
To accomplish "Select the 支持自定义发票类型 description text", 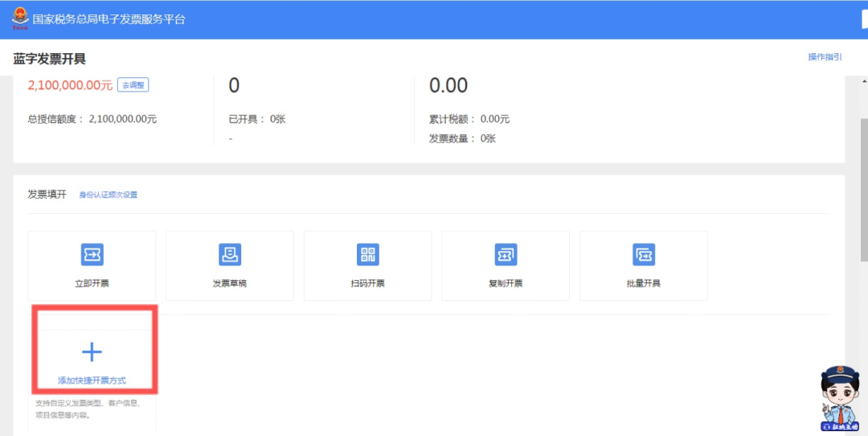I will 88,409.
